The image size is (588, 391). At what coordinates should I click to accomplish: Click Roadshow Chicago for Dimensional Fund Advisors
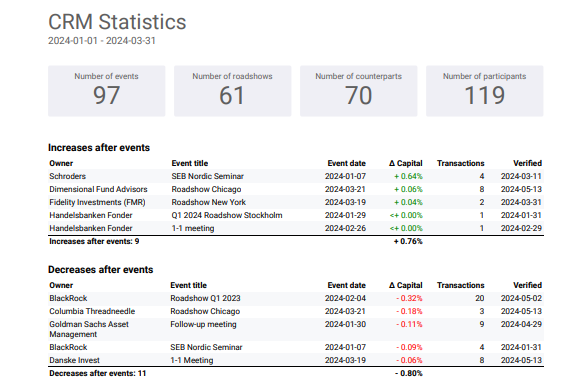206,189
